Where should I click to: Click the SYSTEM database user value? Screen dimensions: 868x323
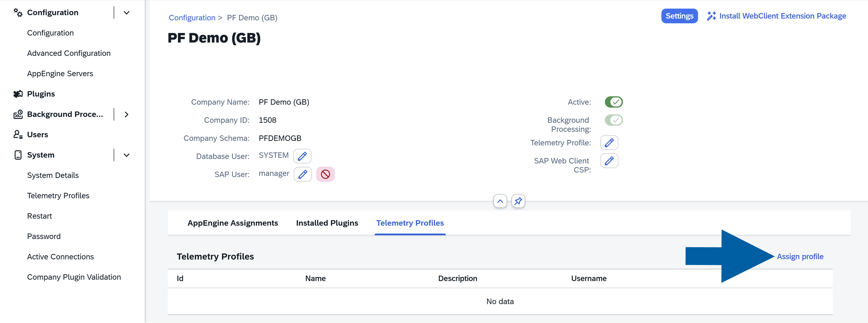(273, 156)
